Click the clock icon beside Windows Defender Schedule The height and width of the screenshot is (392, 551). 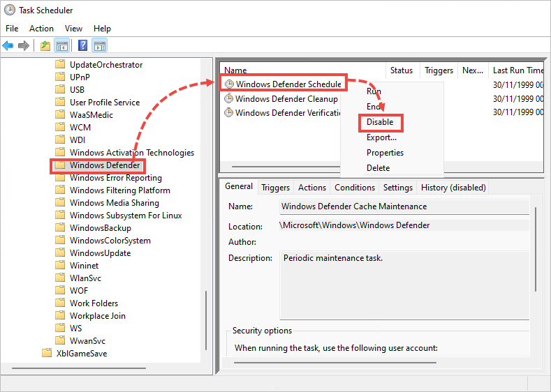click(x=229, y=84)
